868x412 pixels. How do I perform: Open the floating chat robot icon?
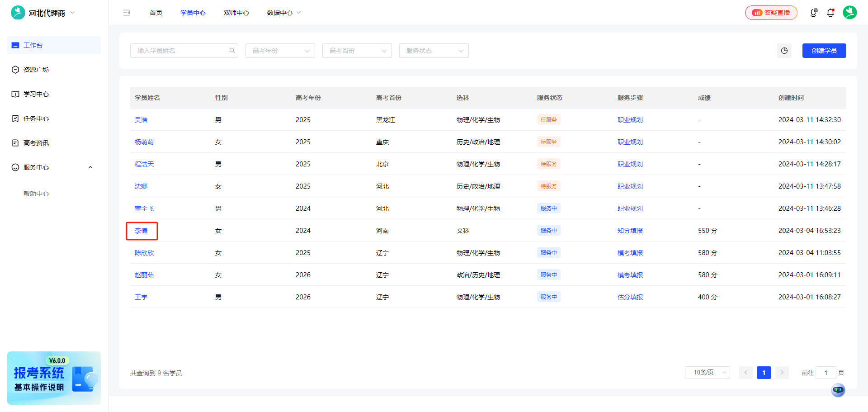[x=838, y=390]
